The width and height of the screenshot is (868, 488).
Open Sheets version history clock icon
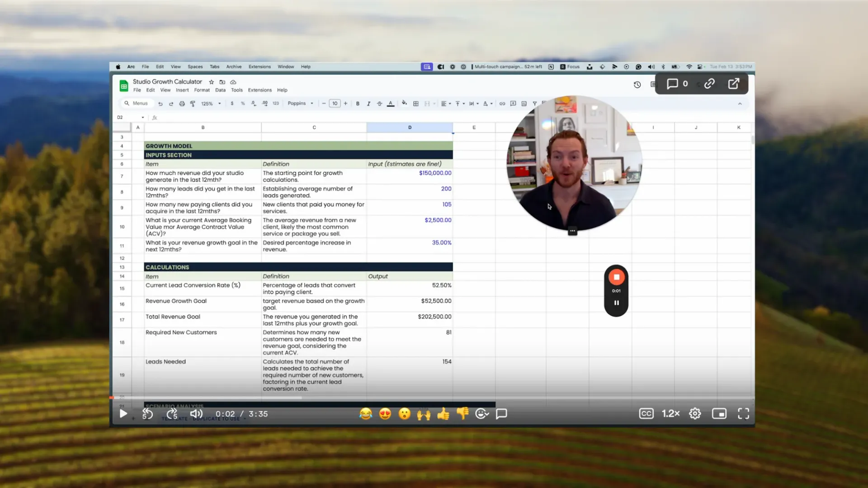click(637, 84)
